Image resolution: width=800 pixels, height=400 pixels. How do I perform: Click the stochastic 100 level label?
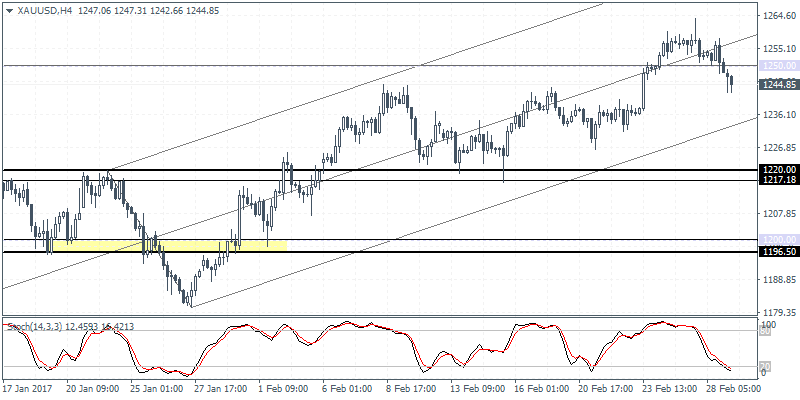pos(768,327)
